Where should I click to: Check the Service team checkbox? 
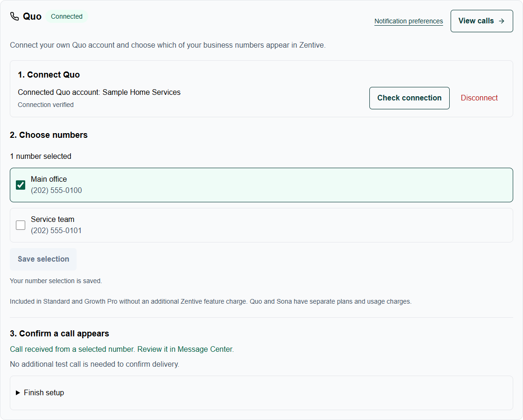[21, 225]
